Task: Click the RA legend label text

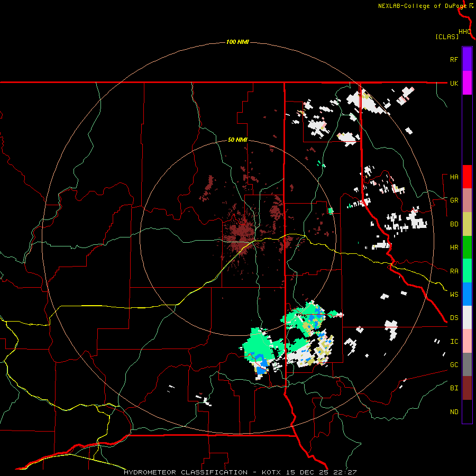Action: [454, 271]
